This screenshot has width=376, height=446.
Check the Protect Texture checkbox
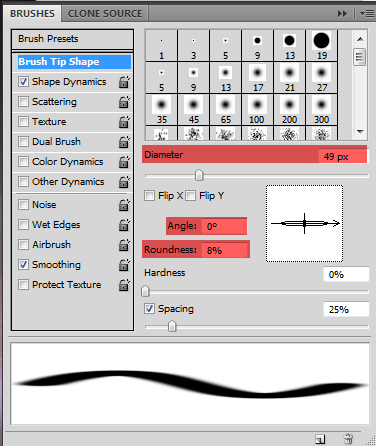(x=23, y=285)
